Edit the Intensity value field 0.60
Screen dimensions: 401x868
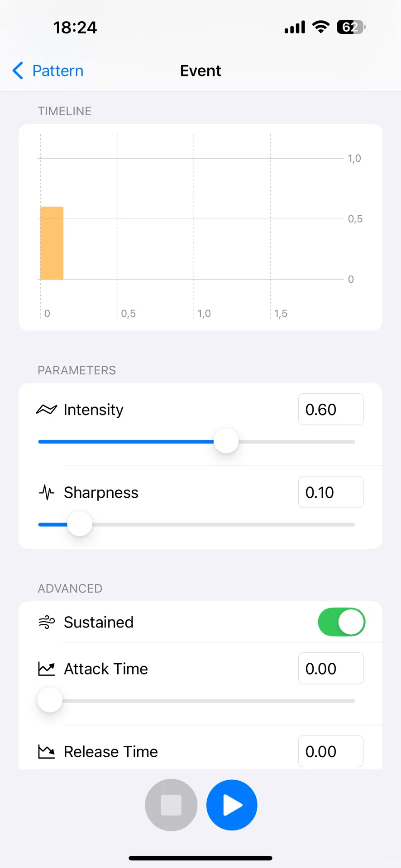tap(330, 410)
